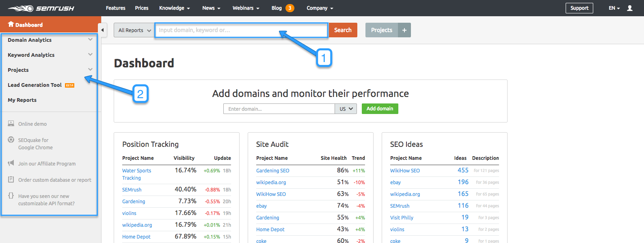644x243 pixels.
Task: Click the Blog notification badge 3
Action: [x=290, y=8]
